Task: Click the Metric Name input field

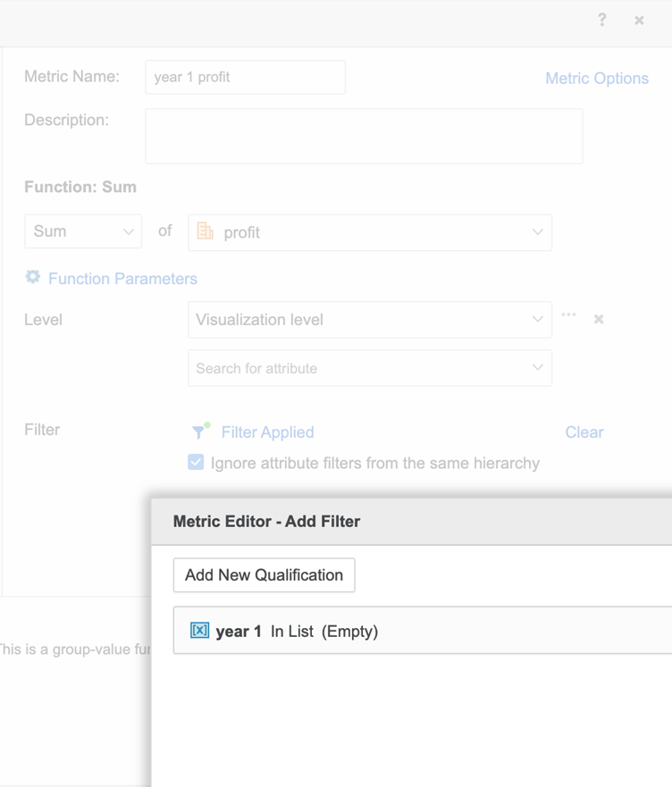Action: click(x=245, y=78)
